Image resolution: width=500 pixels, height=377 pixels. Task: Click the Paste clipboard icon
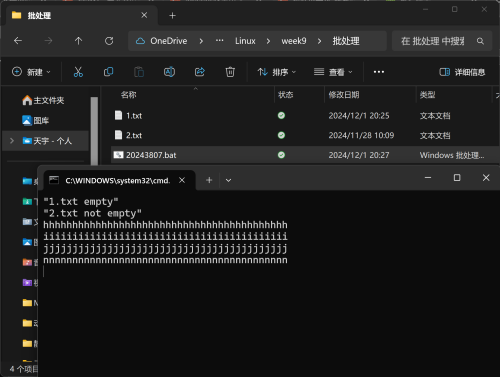click(139, 72)
